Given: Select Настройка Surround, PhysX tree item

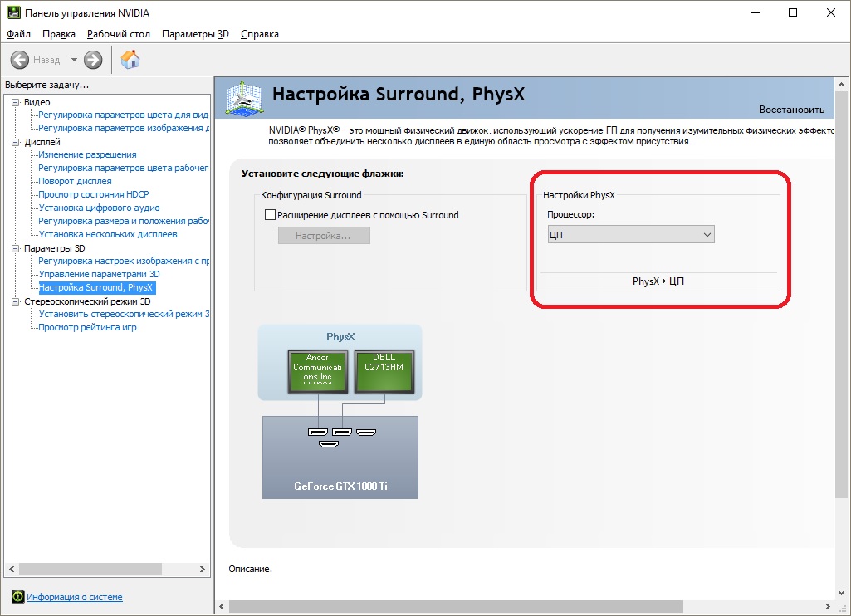Looking at the screenshot, I should tap(96, 287).
